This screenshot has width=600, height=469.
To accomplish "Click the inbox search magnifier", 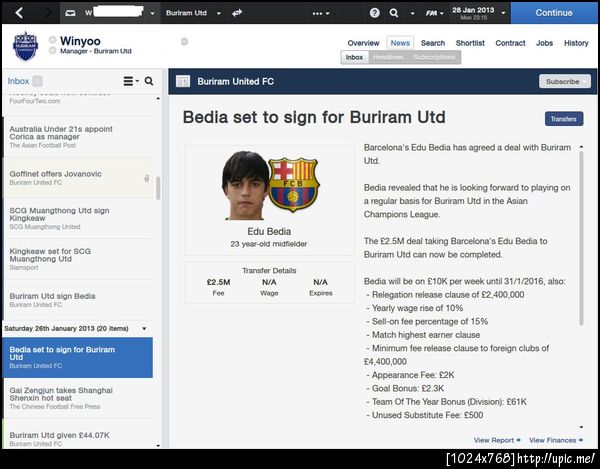I will (149, 81).
